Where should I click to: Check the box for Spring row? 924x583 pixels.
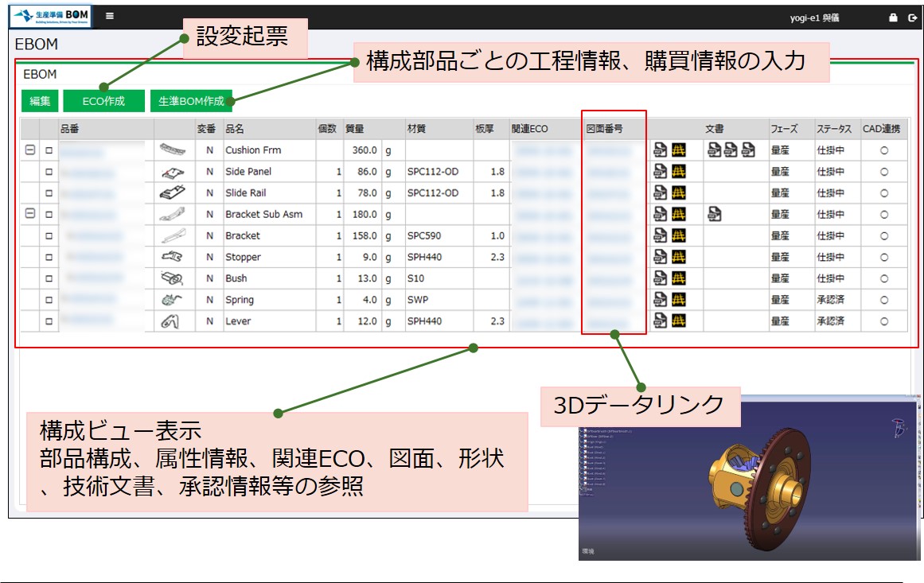49,300
